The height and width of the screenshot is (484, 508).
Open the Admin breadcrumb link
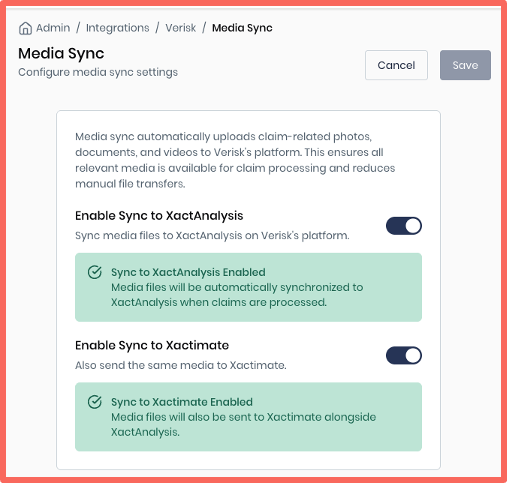[x=53, y=28]
